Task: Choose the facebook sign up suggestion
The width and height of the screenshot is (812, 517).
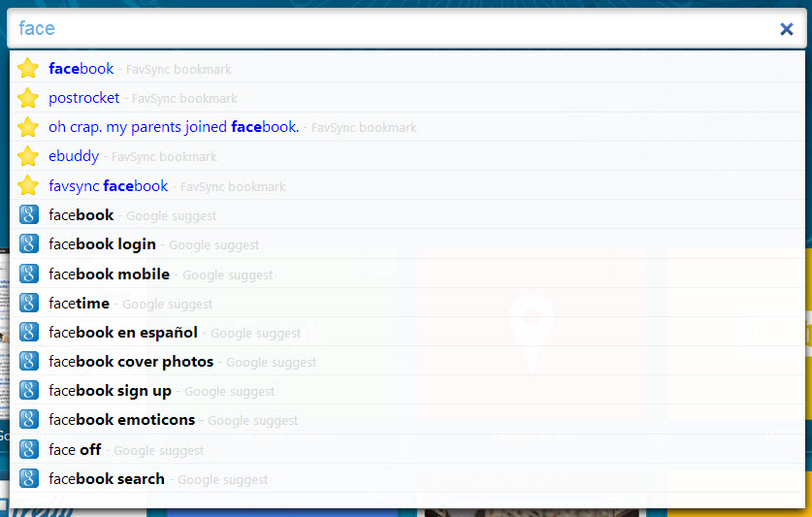Action: pyautogui.click(x=110, y=391)
